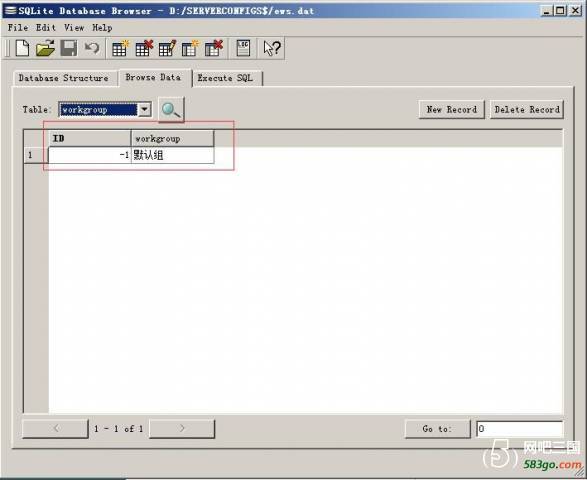Screen dimensions: 587x480
Task: Click the Delete Record button
Action: [527, 110]
